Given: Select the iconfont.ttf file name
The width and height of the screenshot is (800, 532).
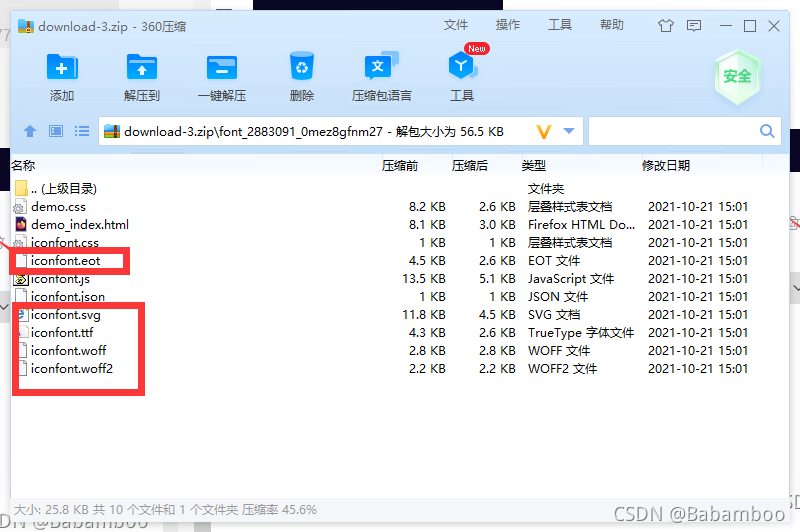Looking at the screenshot, I should [62, 333].
